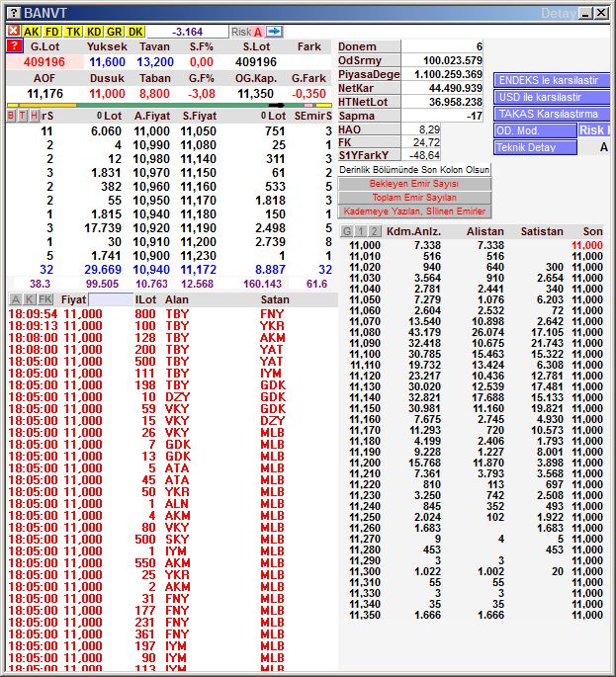
Task: Toggle the T button in depth header
Action: (x=23, y=116)
